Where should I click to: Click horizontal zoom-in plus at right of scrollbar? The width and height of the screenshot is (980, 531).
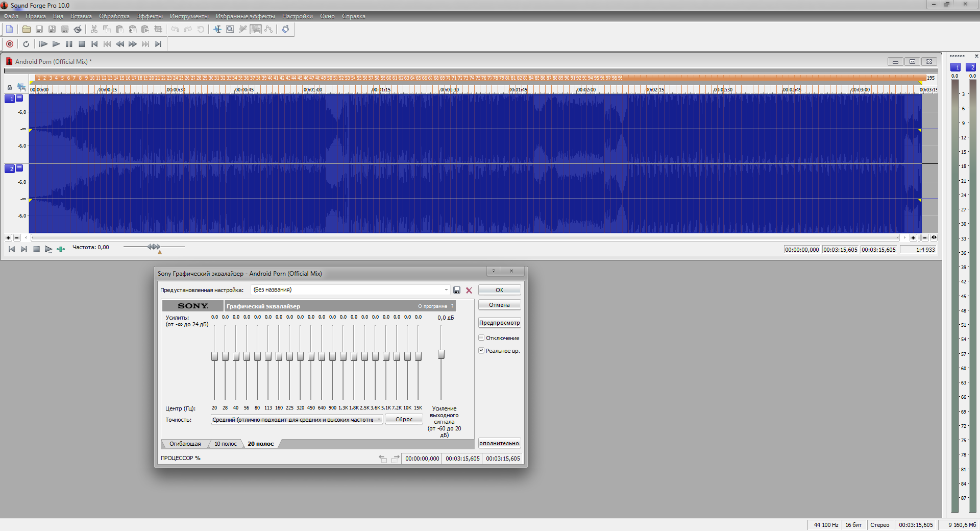[x=913, y=237]
